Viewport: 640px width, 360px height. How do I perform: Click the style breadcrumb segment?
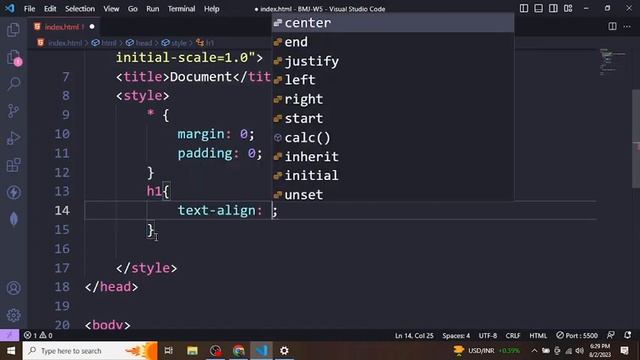[174, 43]
